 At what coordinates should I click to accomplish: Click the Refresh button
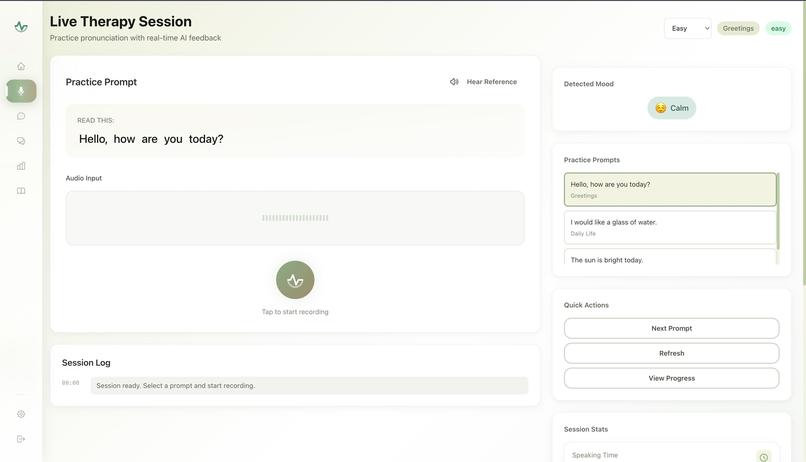[671, 354]
